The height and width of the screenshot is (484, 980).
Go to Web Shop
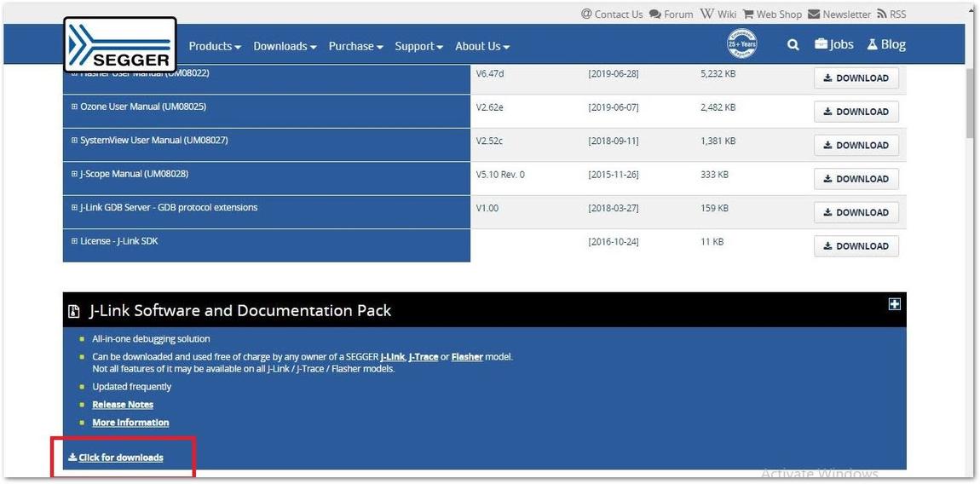click(x=772, y=14)
